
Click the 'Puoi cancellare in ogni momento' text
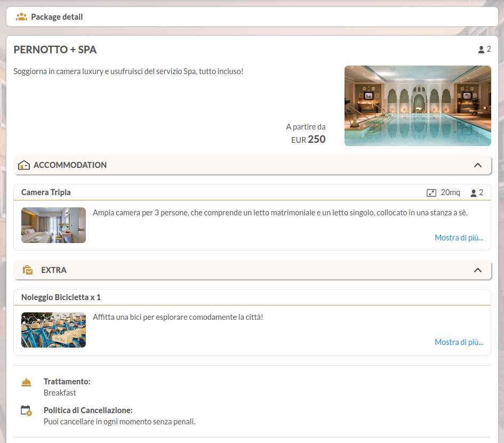119,422
